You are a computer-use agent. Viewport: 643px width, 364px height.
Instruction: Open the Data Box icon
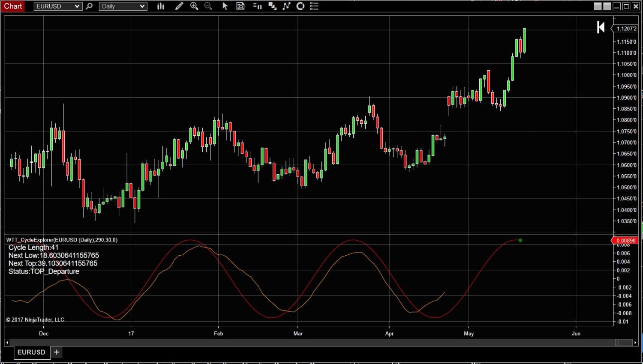tap(240, 6)
